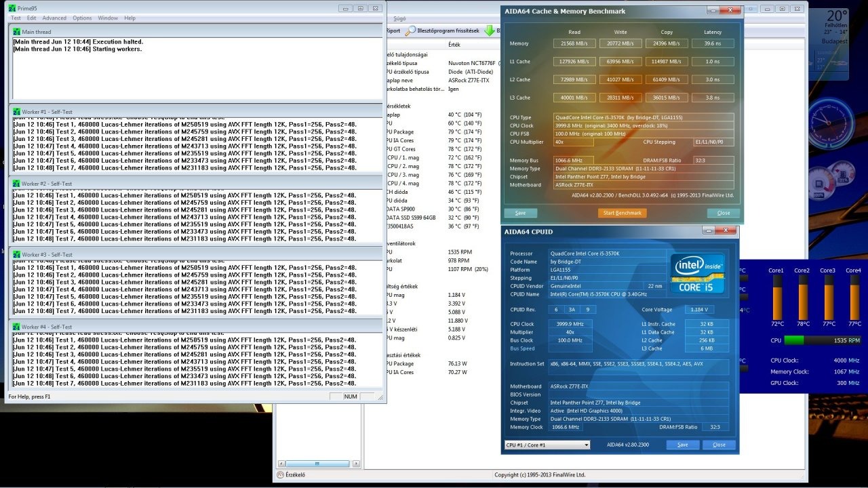The height and width of the screenshot is (488, 868).
Task: Open the Options menu in Prime95
Action: coord(82,18)
